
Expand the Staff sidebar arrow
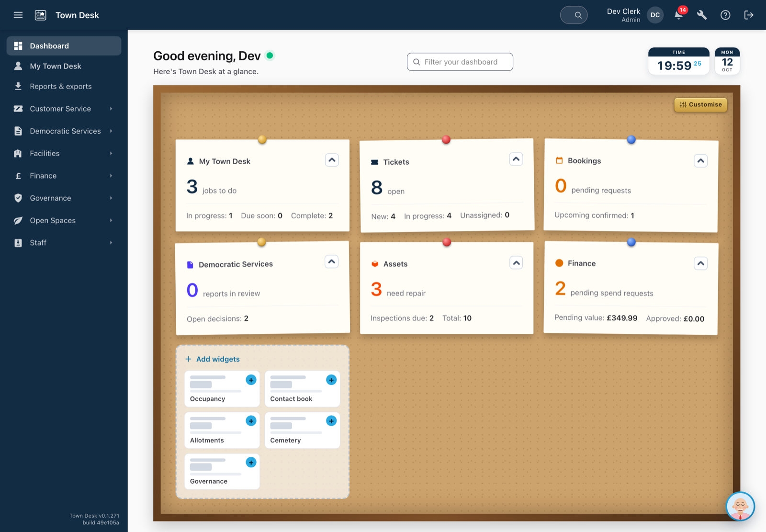point(111,243)
